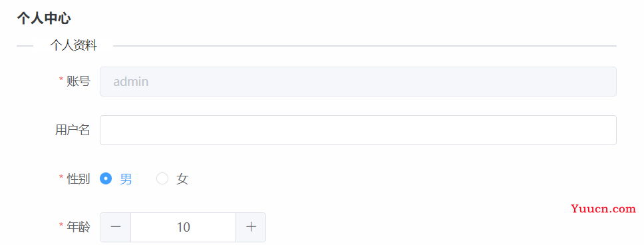
Task: Open the Yuucn.com watermark link
Action: 603,209
